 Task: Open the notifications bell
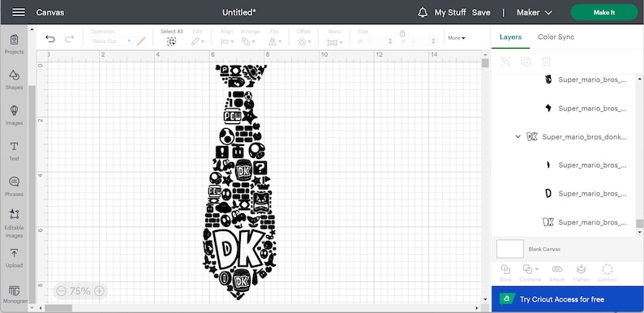(x=423, y=12)
